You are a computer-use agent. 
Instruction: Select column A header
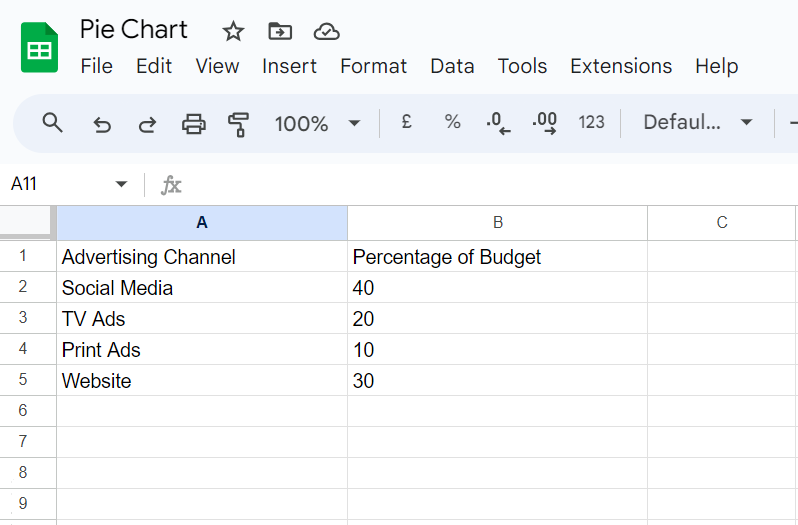202,223
